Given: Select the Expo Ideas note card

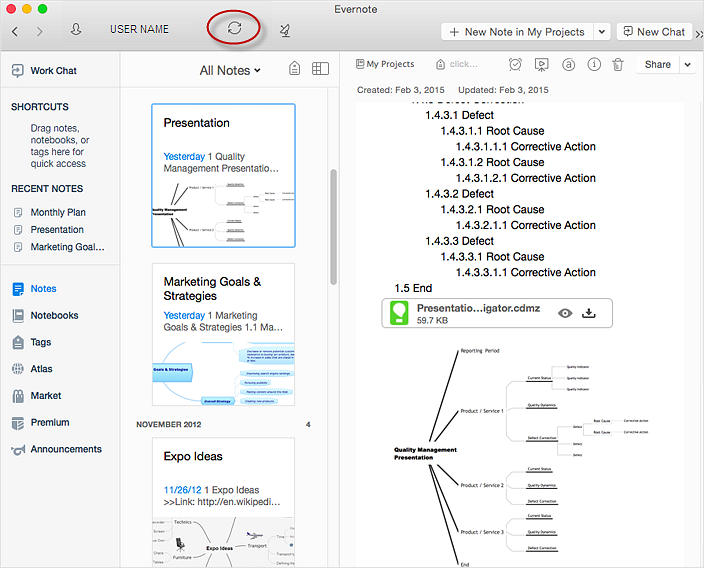Looking at the screenshot, I should pyautogui.click(x=223, y=502).
